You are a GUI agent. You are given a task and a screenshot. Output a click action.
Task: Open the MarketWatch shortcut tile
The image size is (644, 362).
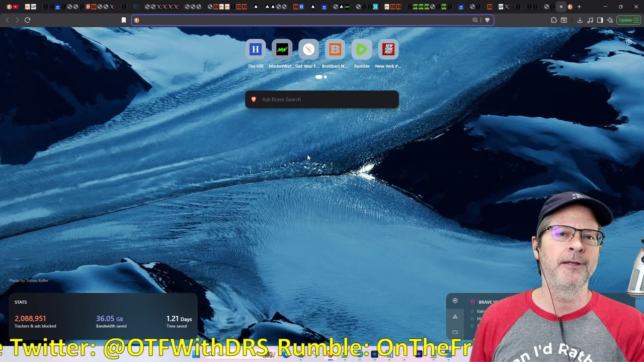(282, 54)
